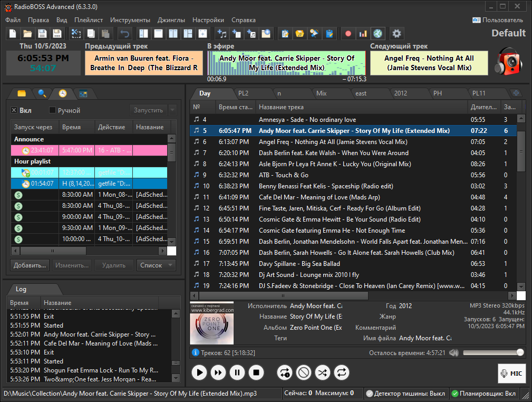Viewport: 532px width, 402px height.
Task: Open the Настройки menu
Action: (208, 20)
